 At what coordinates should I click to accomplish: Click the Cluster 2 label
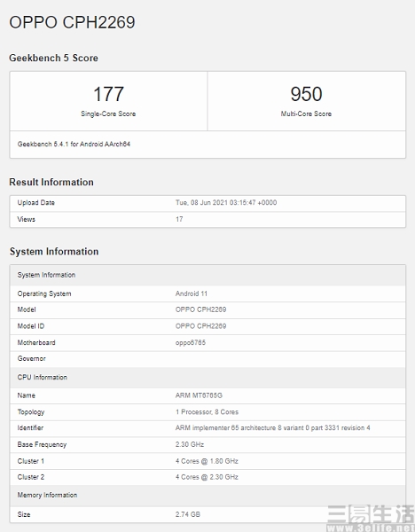pyautogui.click(x=30, y=477)
